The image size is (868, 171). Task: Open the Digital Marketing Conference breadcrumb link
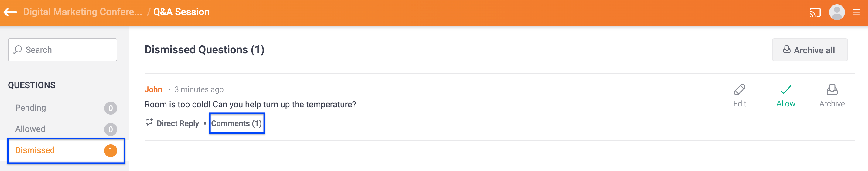83,12
